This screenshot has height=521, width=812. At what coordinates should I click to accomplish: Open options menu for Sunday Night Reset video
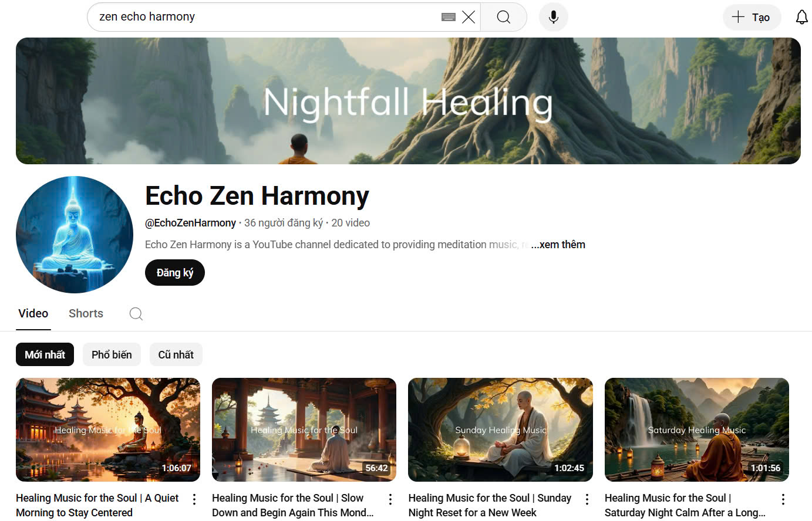[587, 499]
